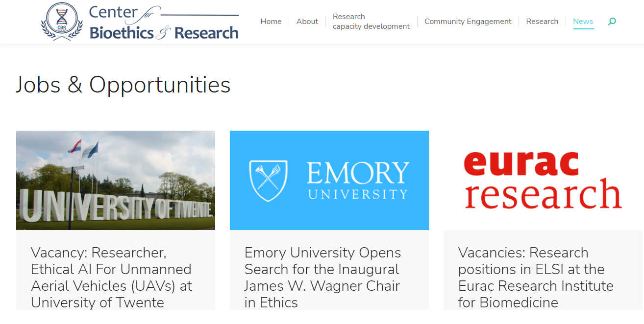Click the red 'eurac' logo word
The image size is (644, 324).
(x=521, y=164)
